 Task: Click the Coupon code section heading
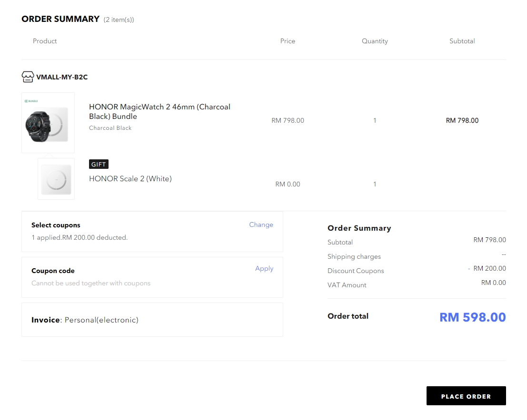coord(53,271)
